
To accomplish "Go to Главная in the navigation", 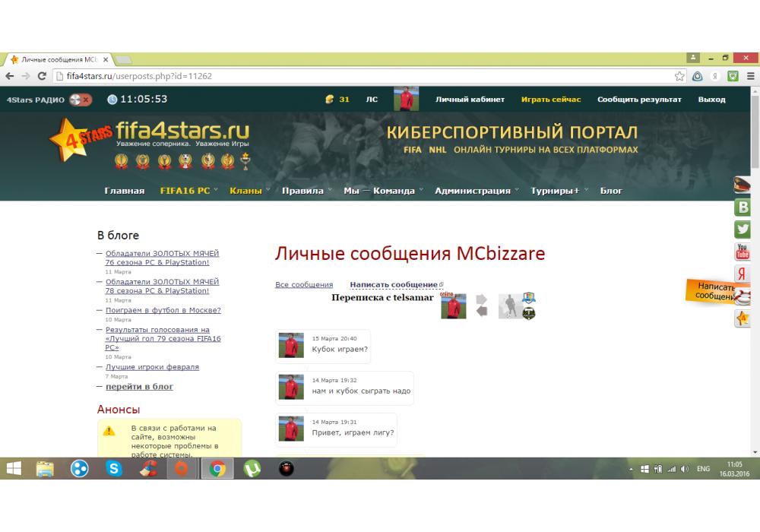I will [x=125, y=191].
